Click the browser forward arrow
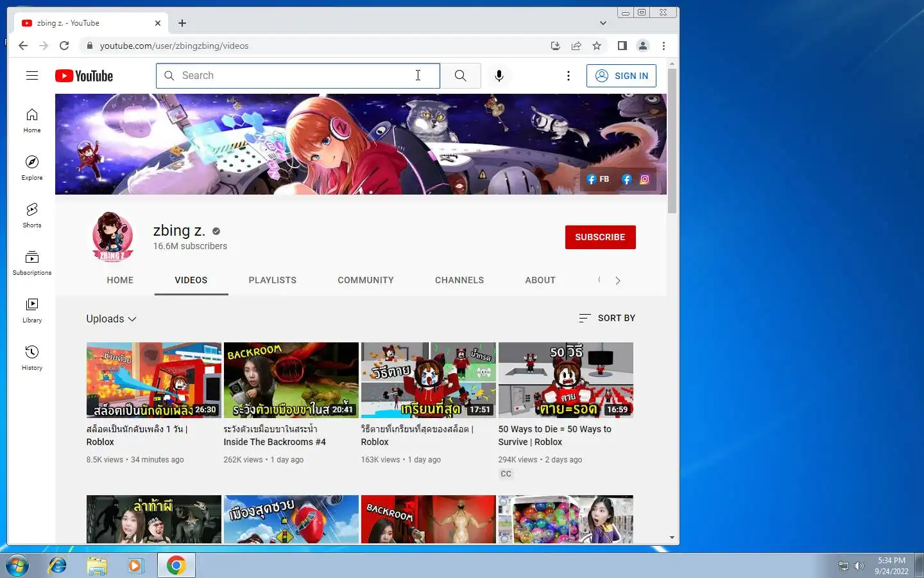Viewport: 924px width, 578px height. click(44, 46)
